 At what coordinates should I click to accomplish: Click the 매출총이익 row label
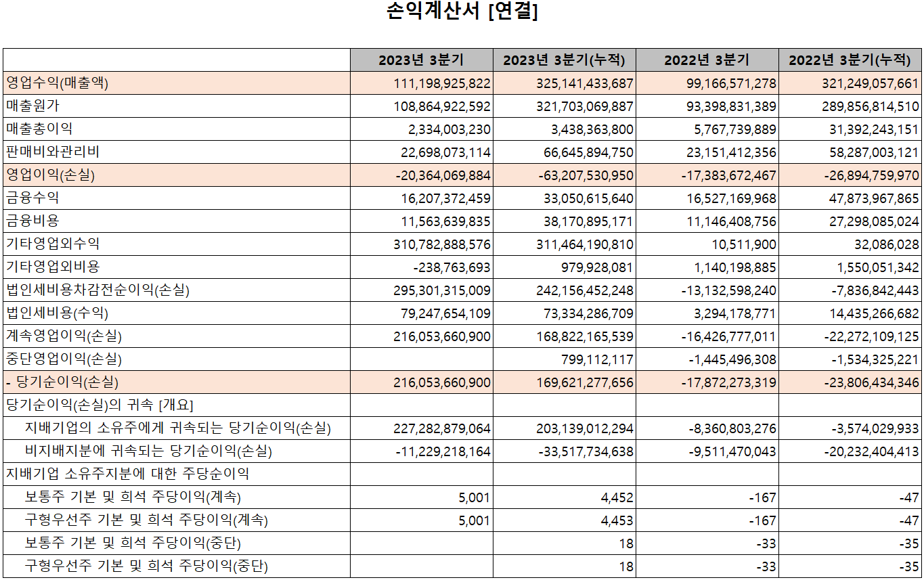click(39, 129)
